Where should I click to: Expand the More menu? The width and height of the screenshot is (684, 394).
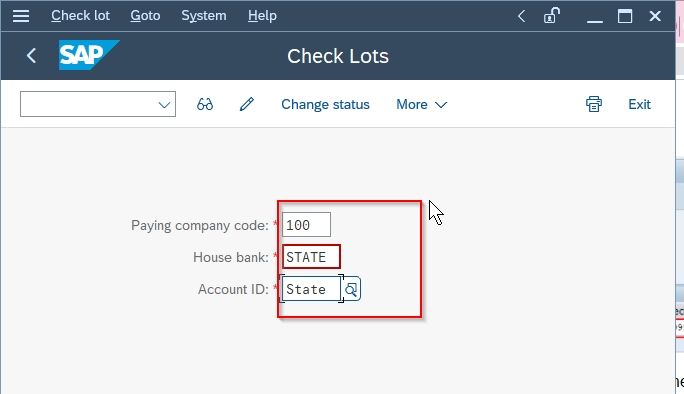pos(421,104)
